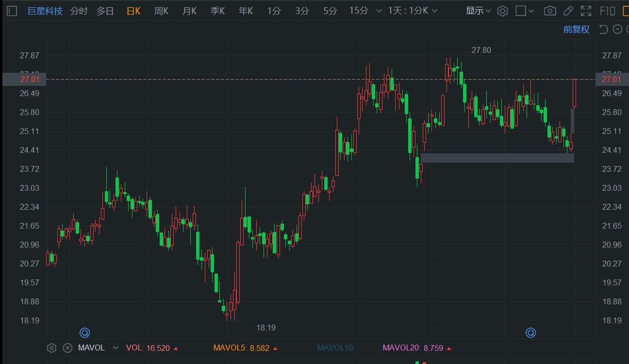The height and width of the screenshot is (364, 629).
Task: Switch to 周K weekly chart tab
Action: 161,11
